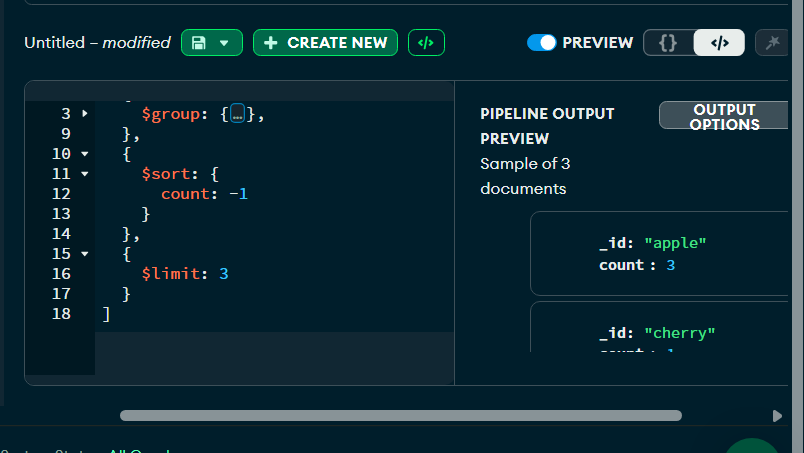This screenshot has width=804, height=453.
Task: Click the closing bracket on line 18
Action: (x=106, y=314)
